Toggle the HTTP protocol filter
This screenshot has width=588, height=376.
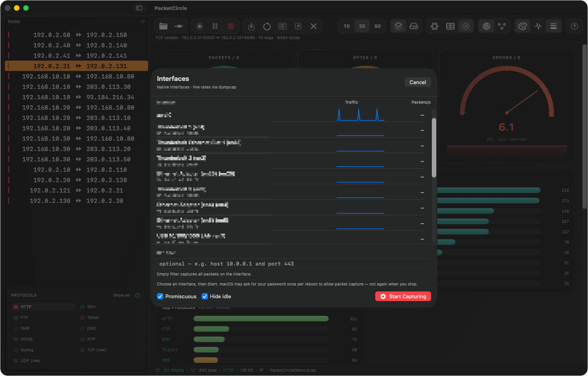43,307
